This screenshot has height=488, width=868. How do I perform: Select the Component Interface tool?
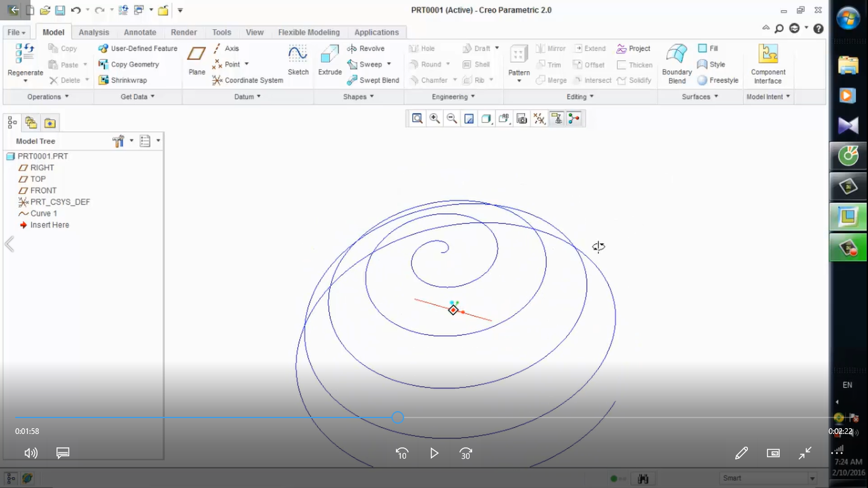pos(768,62)
